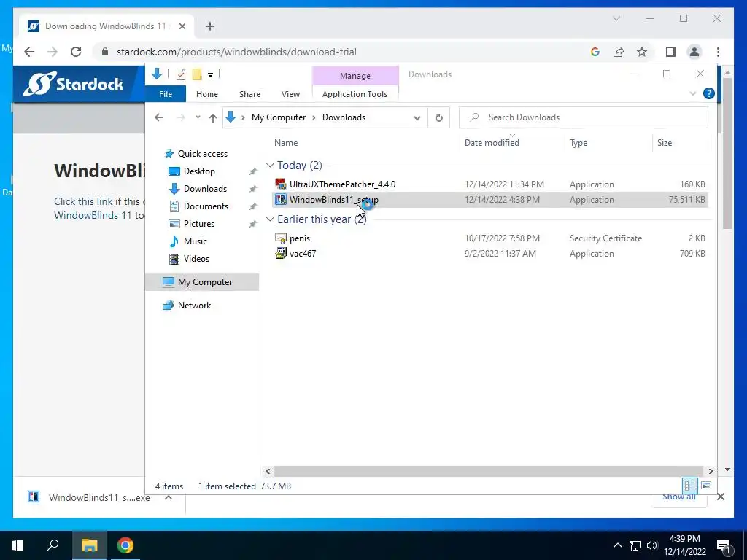747x560 pixels.
Task: Click Downloads in the address breadcrumb
Action: [x=344, y=117]
